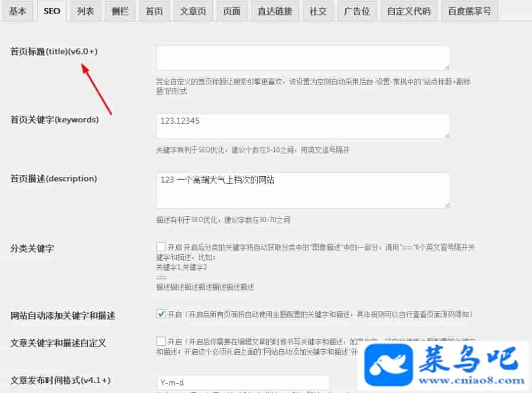Select the 广告位 tab
Screen dimensions: 532x393
356,11
